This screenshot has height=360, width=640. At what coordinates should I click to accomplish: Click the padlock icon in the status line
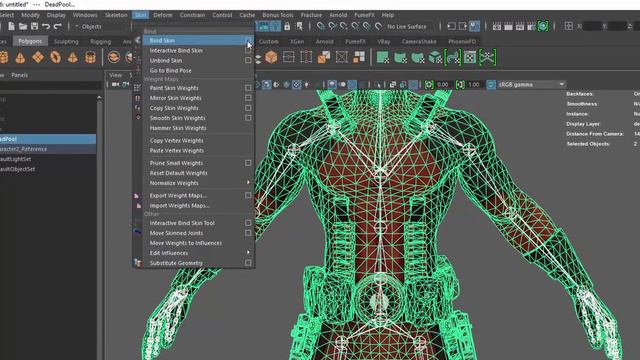pos(287,27)
